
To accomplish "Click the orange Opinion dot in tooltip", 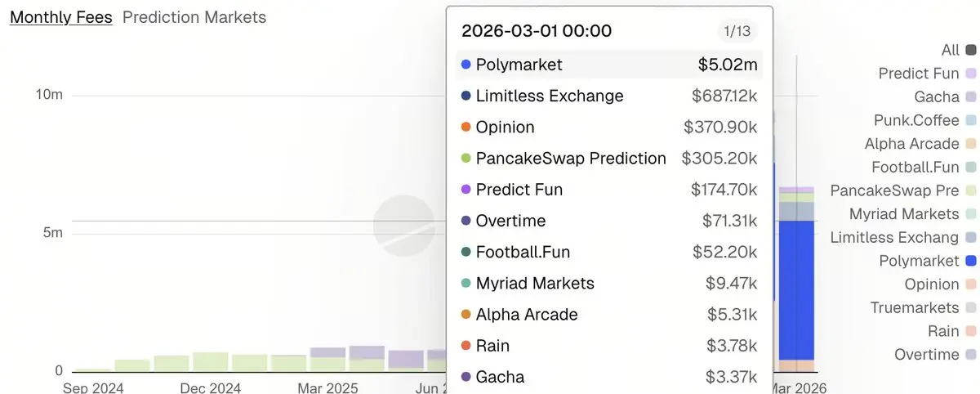I will [466, 128].
